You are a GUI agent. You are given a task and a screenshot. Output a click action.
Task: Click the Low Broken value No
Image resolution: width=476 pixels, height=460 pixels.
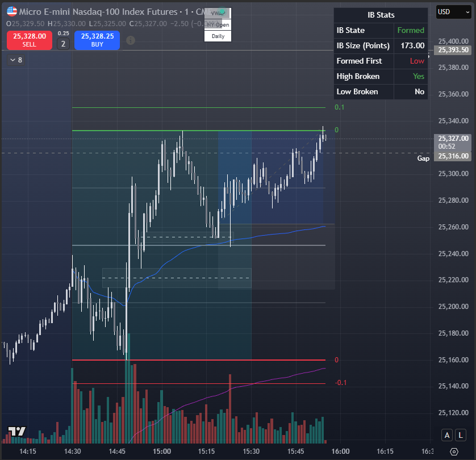click(419, 91)
